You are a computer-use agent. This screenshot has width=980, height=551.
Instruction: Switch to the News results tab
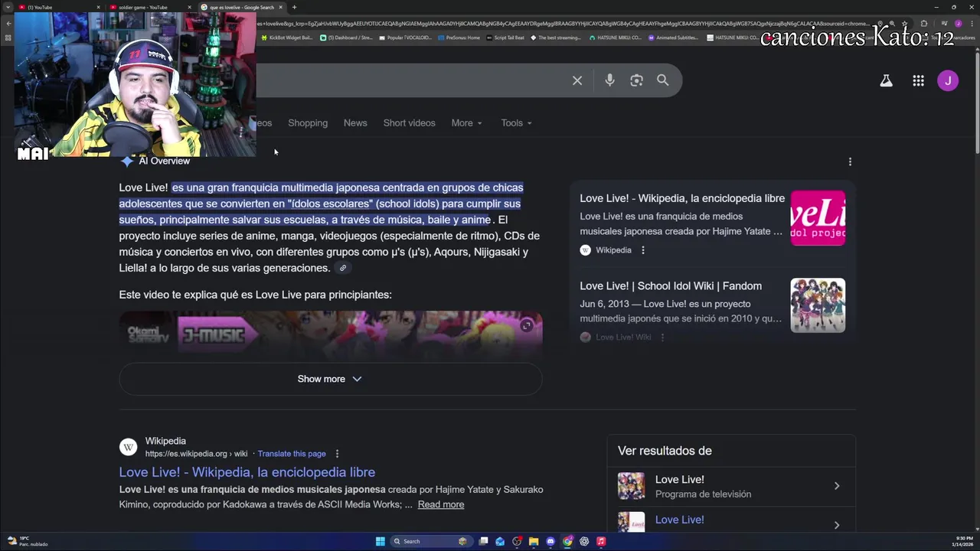(x=355, y=123)
